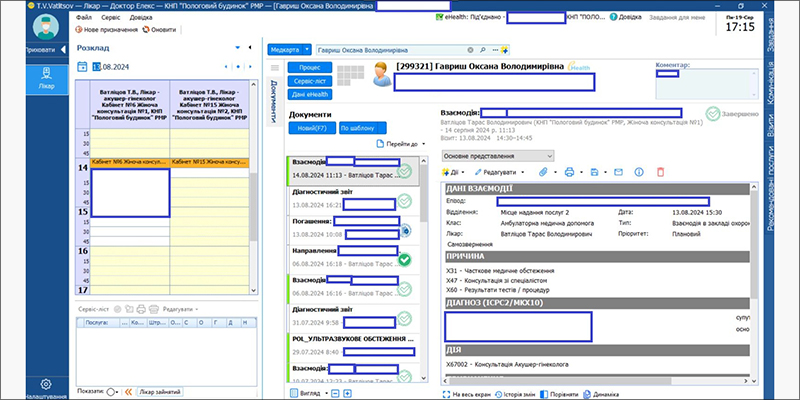This screenshot has height=400, width=800.
Task: Expand the Перейти до dropdown
Action: pos(402,144)
